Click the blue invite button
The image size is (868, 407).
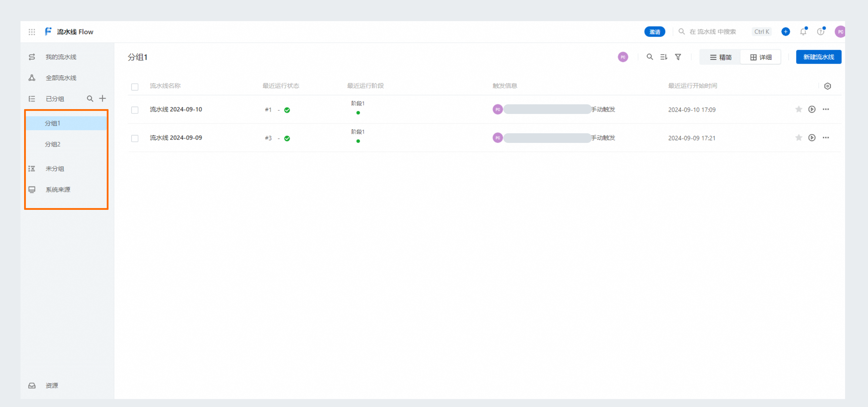pyautogui.click(x=654, y=32)
